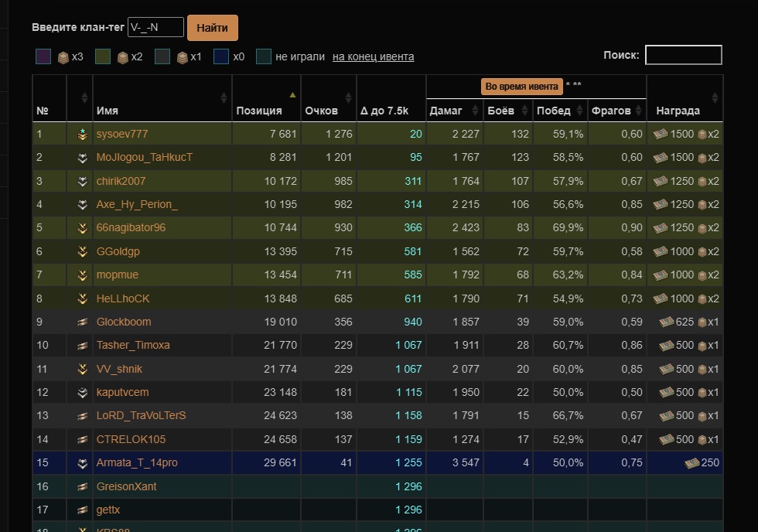Click the rank emblem beside 66nagibator96
Image resolution: width=758 pixels, height=532 pixels.
(82, 228)
